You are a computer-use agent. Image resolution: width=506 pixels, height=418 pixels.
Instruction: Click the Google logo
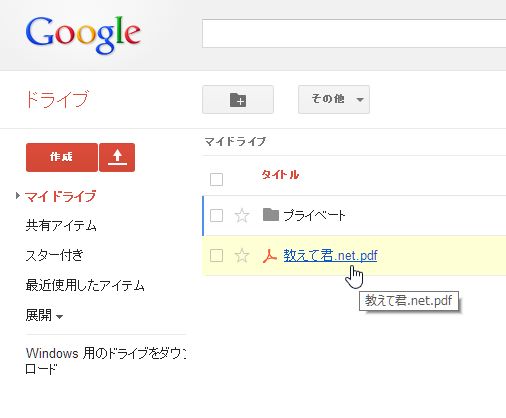[x=83, y=34]
